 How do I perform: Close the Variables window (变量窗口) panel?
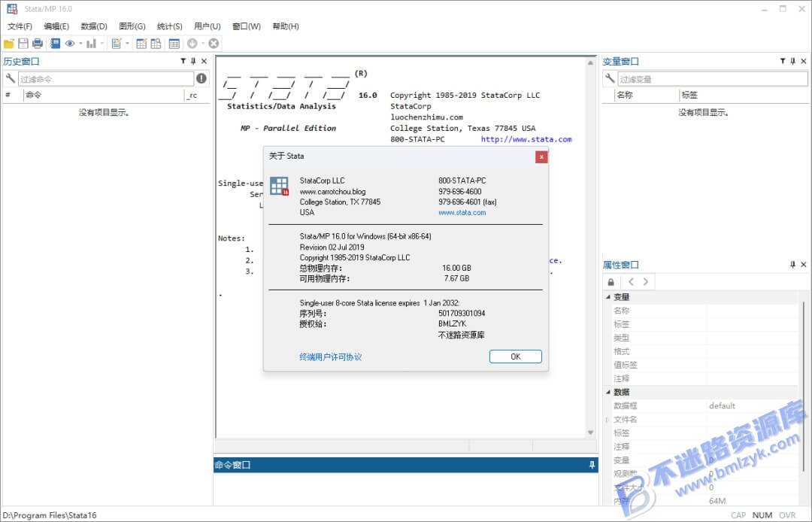pos(803,61)
